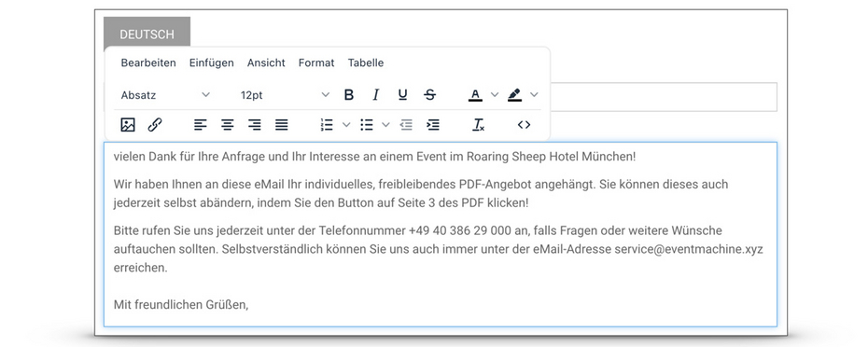868x347 pixels.
Task: Click the text 'Mit freundlichen Grüßen,'
Action: click(x=180, y=304)
